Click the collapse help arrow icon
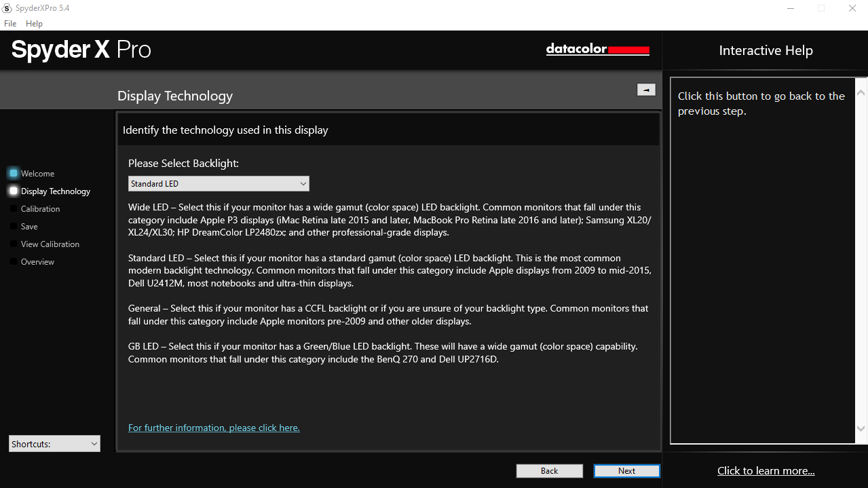 (646, 90)
